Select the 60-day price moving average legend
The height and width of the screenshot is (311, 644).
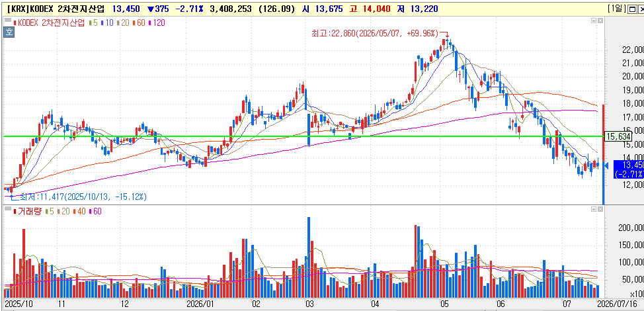[x=139, y=23]
